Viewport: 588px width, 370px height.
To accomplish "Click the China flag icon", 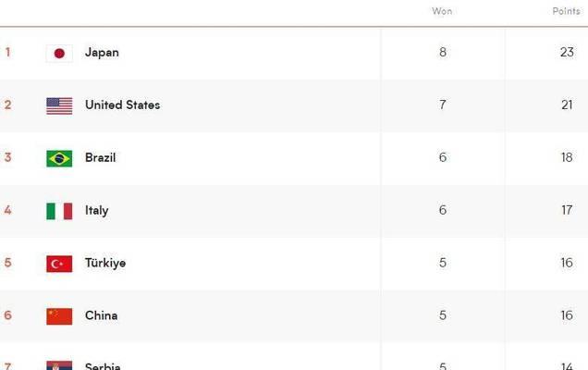I will tap(59, 316).
